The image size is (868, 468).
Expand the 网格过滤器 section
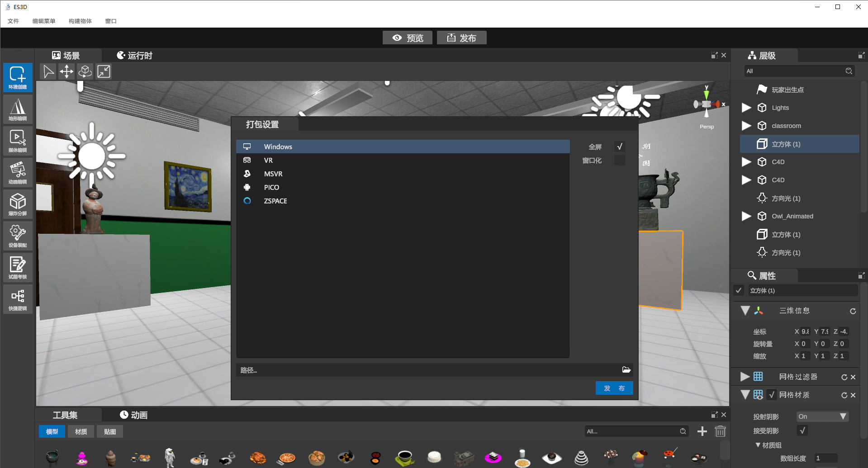click(745, 377)
